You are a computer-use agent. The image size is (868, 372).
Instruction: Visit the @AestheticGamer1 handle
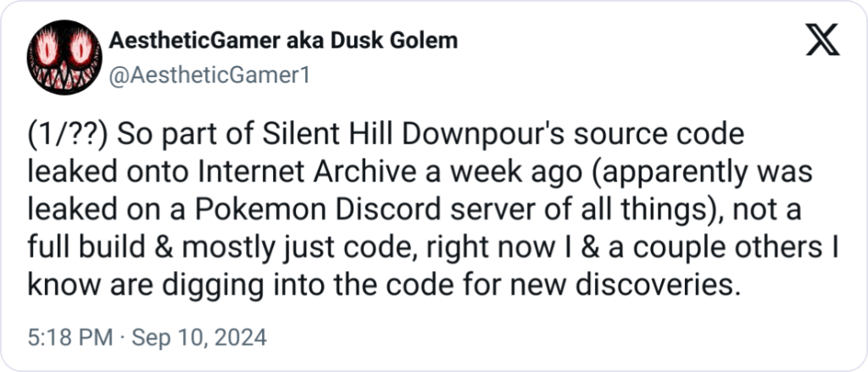[x=209, y=76]
